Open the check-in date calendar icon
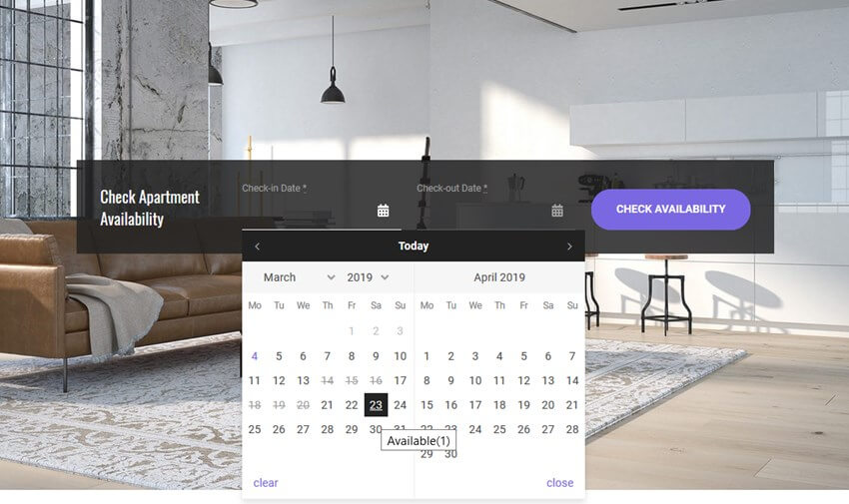The image size is (849, 504). [383, 211]
